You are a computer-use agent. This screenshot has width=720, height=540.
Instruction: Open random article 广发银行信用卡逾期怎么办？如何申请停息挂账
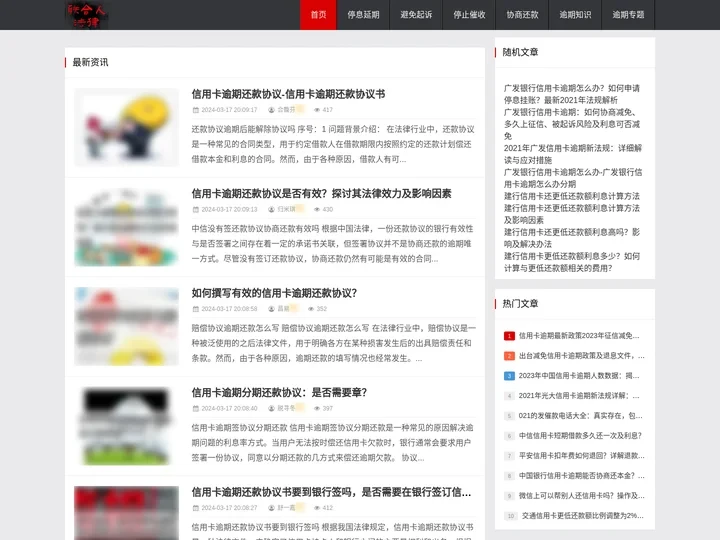click(572, 94)
